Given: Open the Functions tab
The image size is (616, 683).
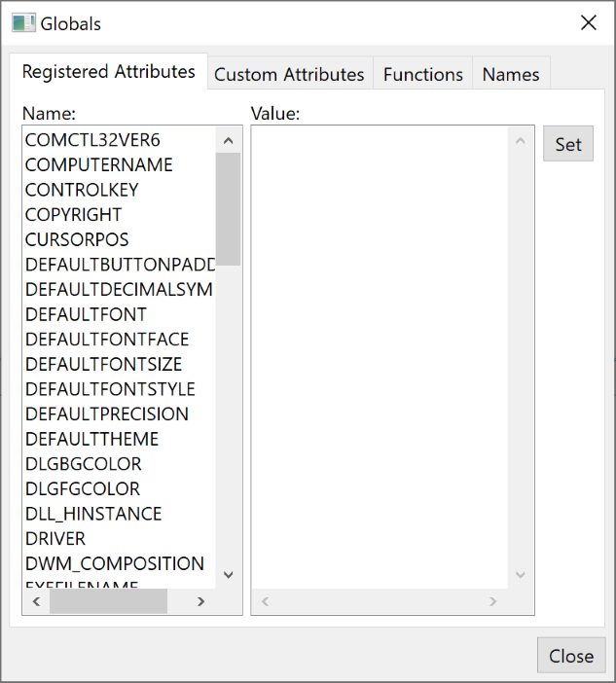Looking at the screenshot, I should point(422,74).
